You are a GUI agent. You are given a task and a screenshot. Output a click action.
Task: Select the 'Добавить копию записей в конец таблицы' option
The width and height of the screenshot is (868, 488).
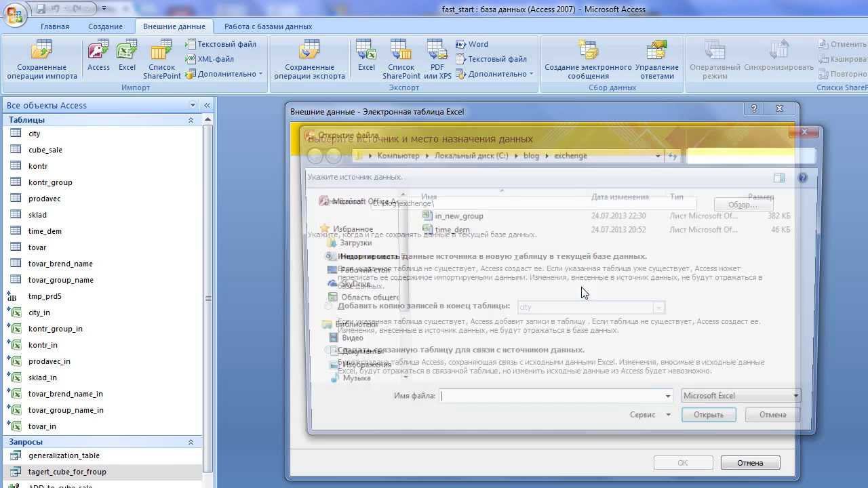coord(329,306)
